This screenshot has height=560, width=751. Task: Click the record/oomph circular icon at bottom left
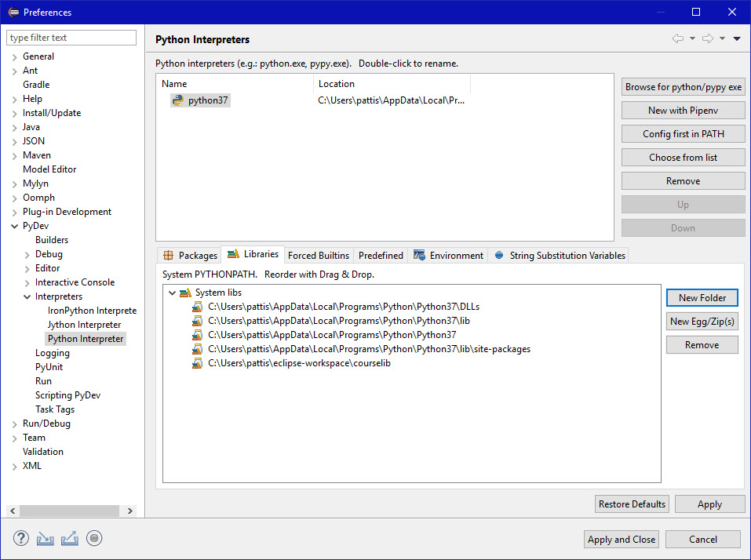click(x=94, y=538)
